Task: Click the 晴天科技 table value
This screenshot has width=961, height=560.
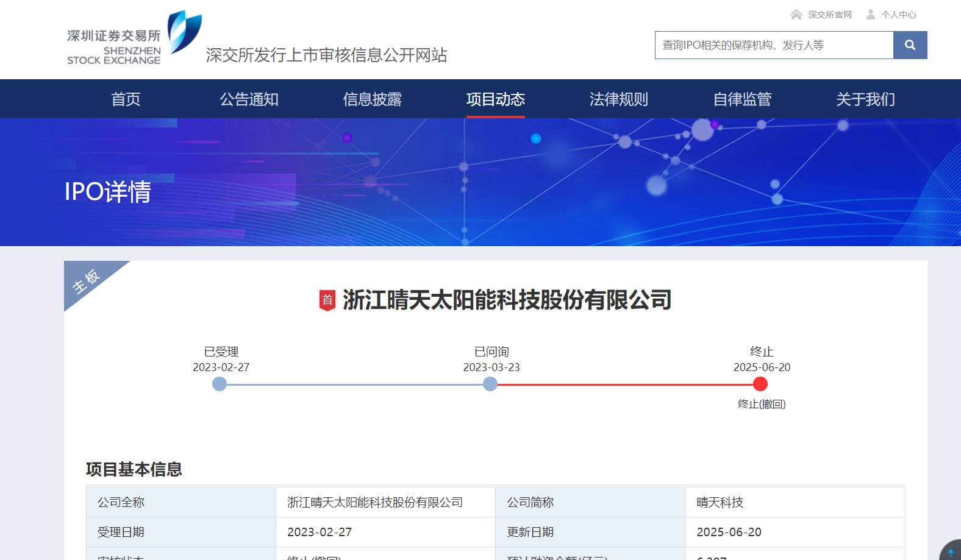Action: pos(720,502)
